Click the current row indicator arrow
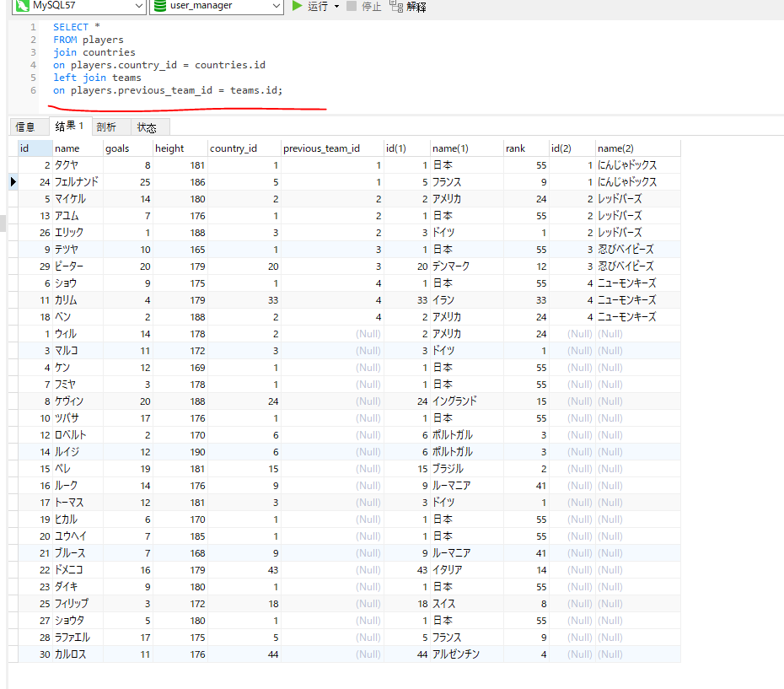This screenshot has height=689, width=784. [x=13, y=181]
